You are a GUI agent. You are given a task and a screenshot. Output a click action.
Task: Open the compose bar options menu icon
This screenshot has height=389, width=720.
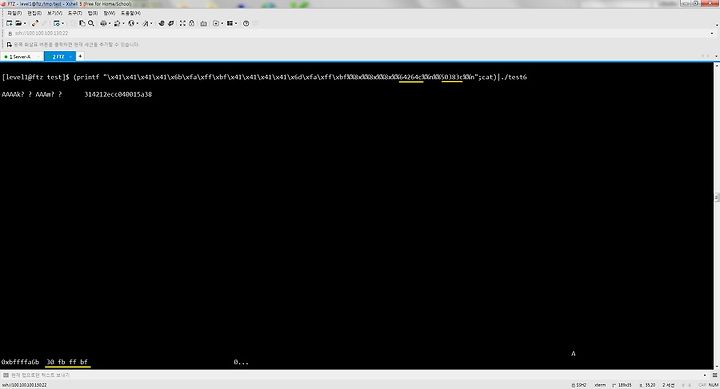pos(715,375)
